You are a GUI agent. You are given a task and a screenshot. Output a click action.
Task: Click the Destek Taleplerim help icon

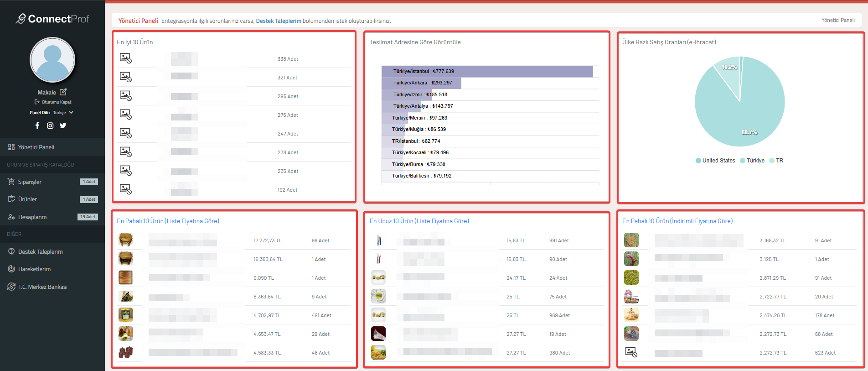point(11,251)
